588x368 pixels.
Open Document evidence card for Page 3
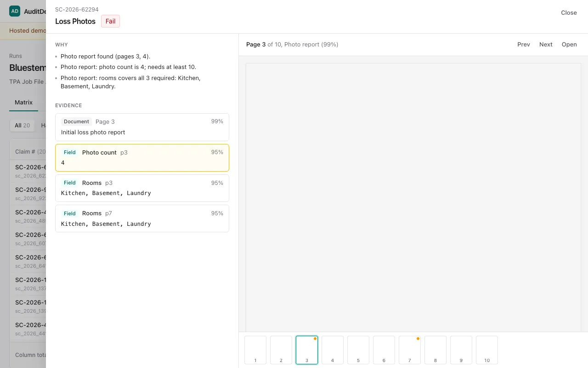(x=142, y=127)
